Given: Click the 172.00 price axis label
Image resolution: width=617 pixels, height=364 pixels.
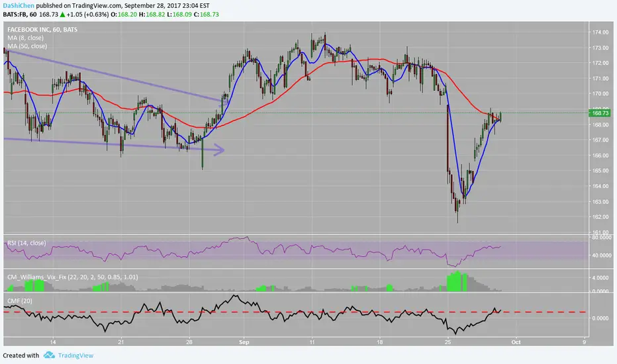Looking at the screenshot, I should tap(600, 63).
